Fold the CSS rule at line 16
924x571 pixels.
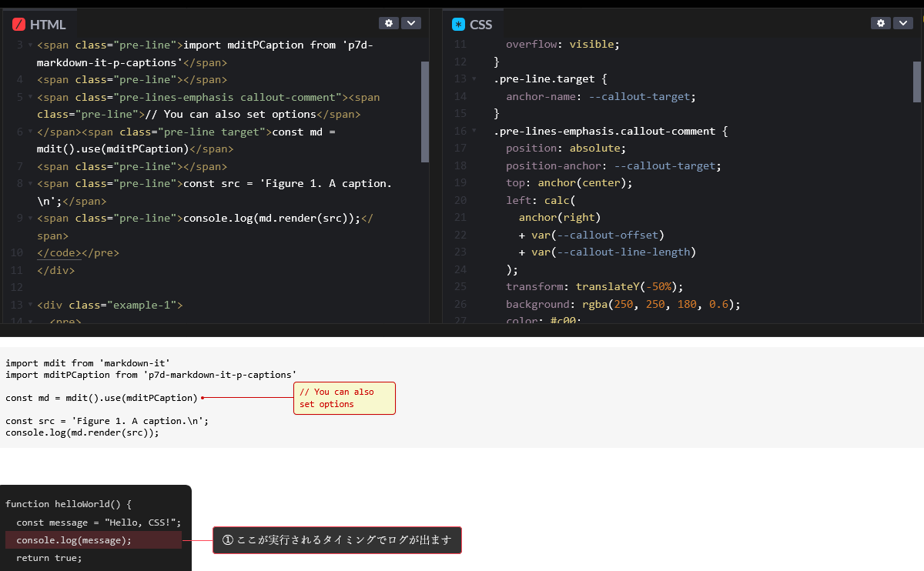click(474, 132)
